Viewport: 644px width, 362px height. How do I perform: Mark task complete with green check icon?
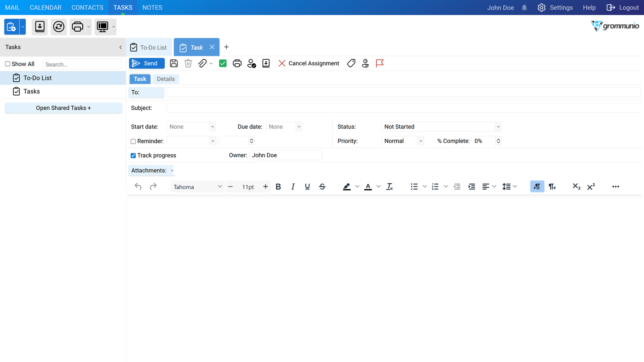[223, 63]
